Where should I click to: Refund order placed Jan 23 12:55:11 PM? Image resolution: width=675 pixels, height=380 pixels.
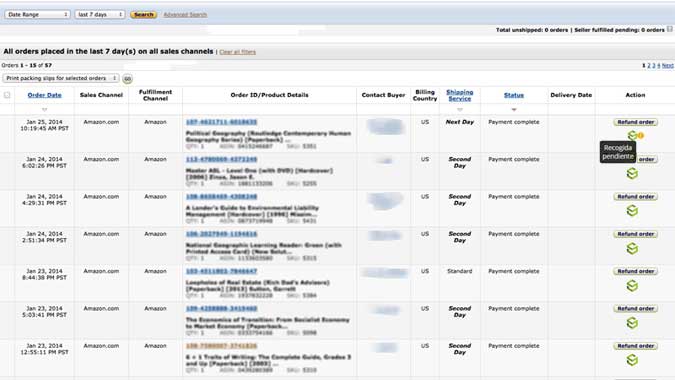[635, 346]
